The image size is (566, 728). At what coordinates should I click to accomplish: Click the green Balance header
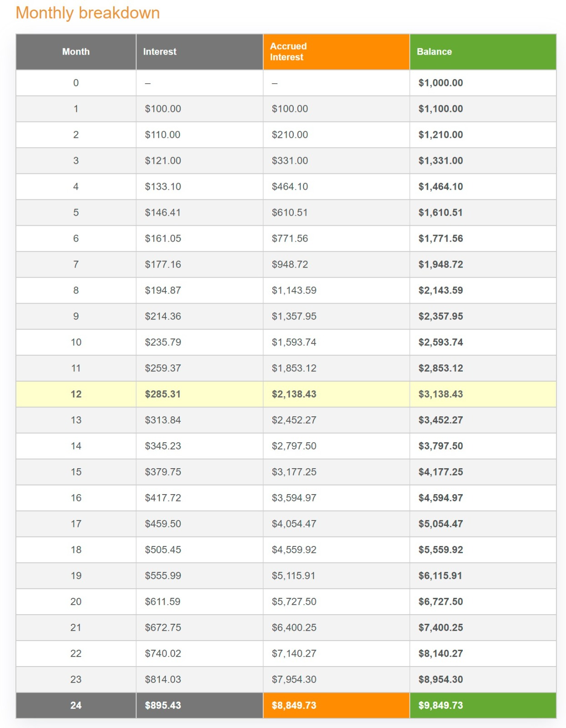pyautogui.click(x=434, y=52)
